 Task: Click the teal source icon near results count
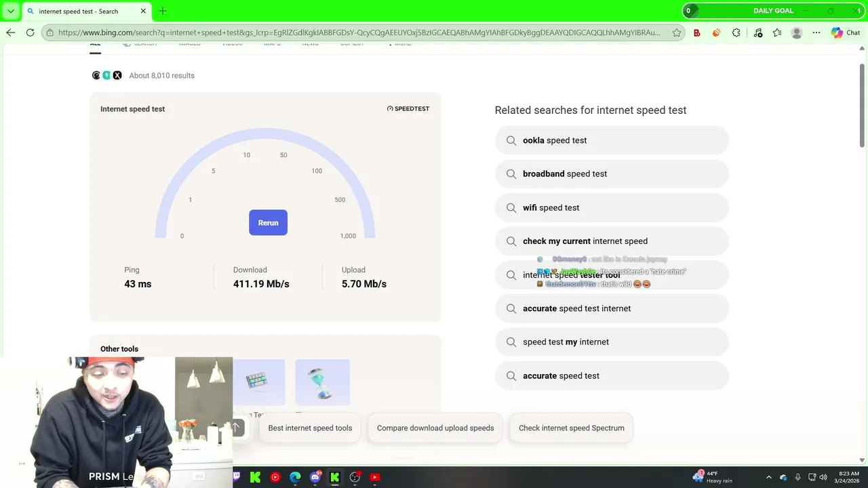coord(106,75)
